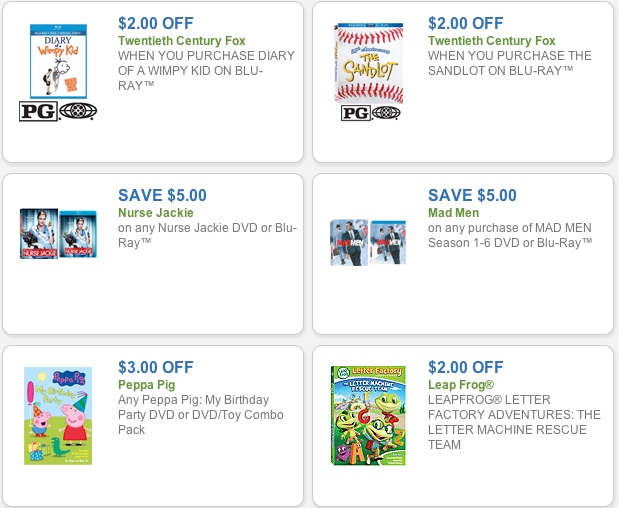The image size is (619, 508).
Task: Select the SAVE $5.00 Nurse Jackie offer title
Action: tap(162, 195)
